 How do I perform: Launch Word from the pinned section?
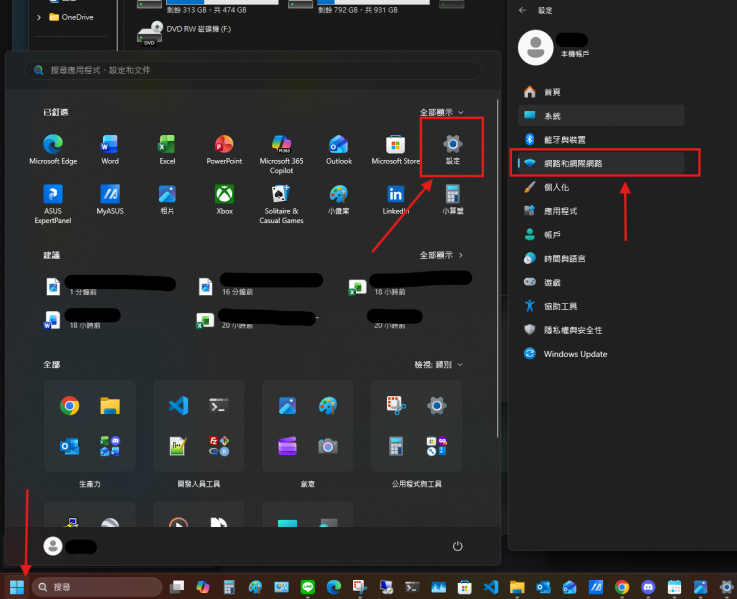point(110,150)
